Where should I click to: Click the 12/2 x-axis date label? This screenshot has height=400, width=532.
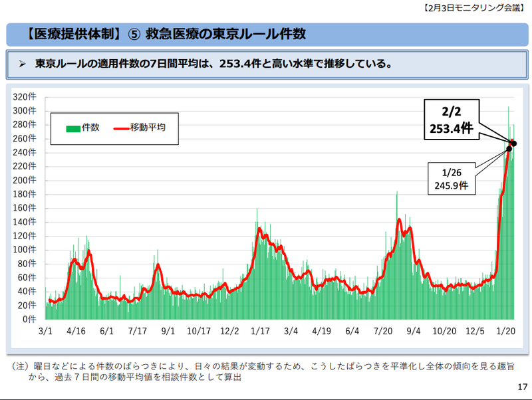pyautogui.click(x=229, y=331)
